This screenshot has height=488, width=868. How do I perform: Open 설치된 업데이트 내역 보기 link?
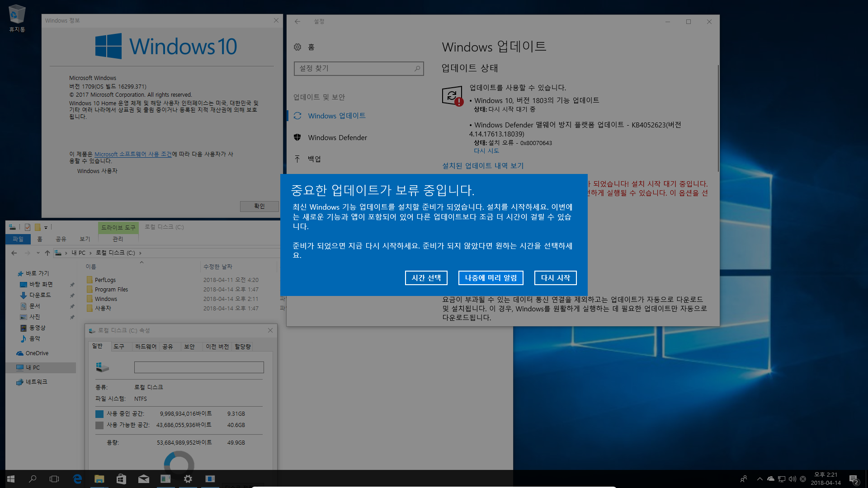(483, 166)
